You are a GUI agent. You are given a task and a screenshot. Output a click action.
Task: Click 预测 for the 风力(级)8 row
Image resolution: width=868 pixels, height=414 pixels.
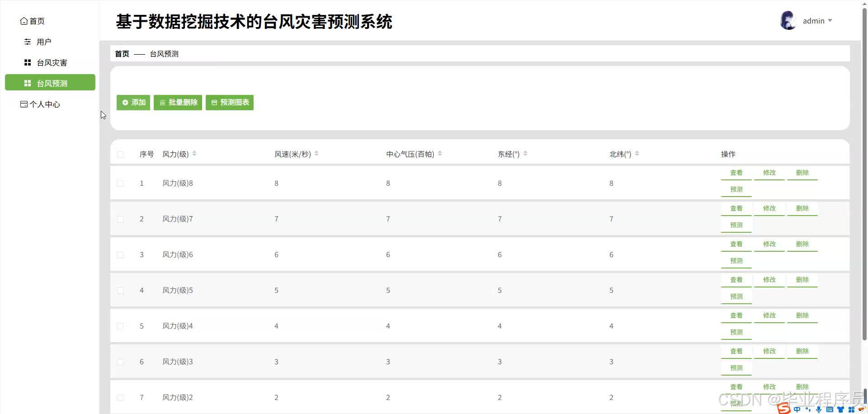click(736, 189)
